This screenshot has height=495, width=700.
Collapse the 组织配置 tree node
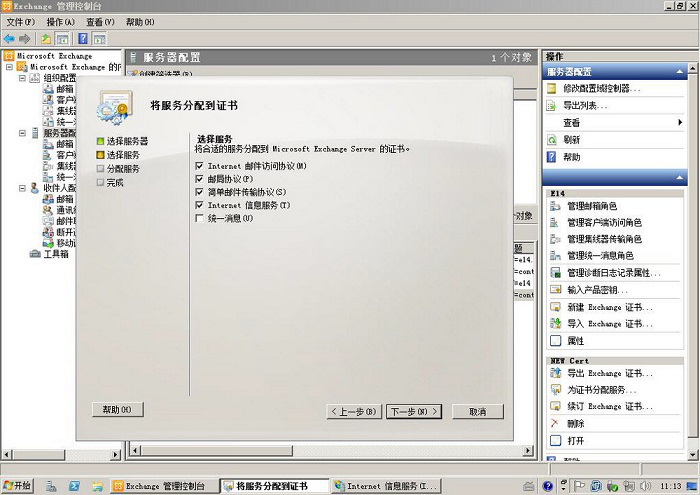click(22, 77)
